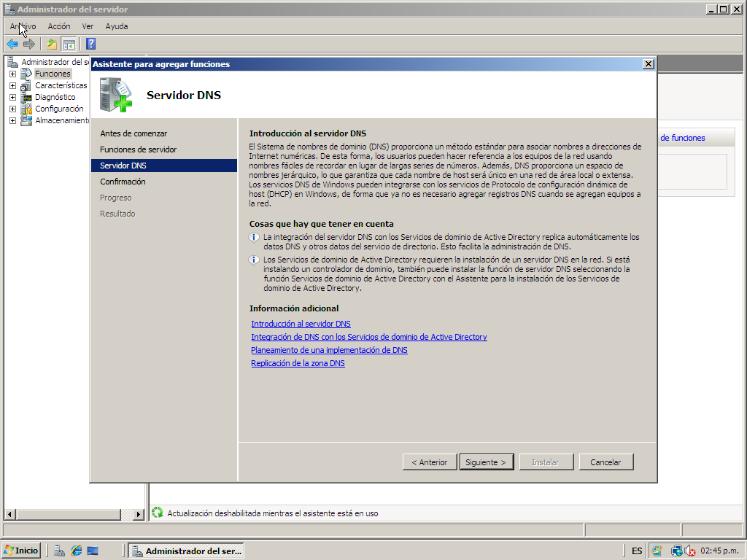Click the Administrador del servidor root icon
The height and width of the screenshot is (560, 747).
click(13, 62)
